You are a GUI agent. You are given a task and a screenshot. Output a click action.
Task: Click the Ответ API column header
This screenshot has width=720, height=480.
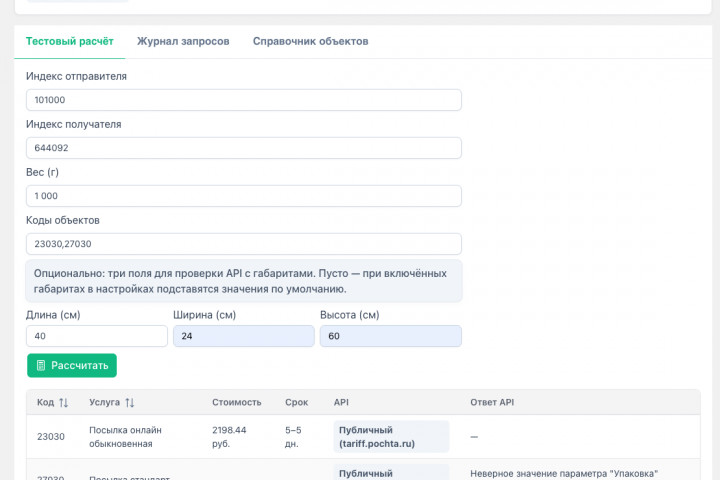[492, 402]
